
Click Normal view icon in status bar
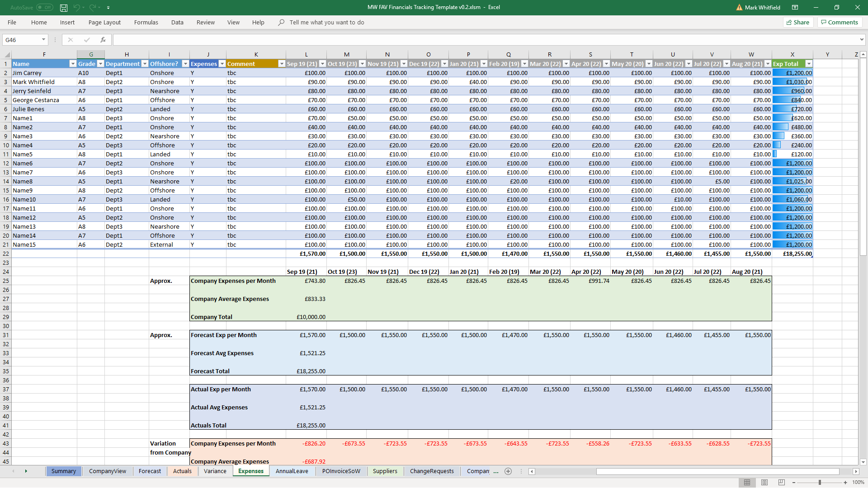click(747, 483)
